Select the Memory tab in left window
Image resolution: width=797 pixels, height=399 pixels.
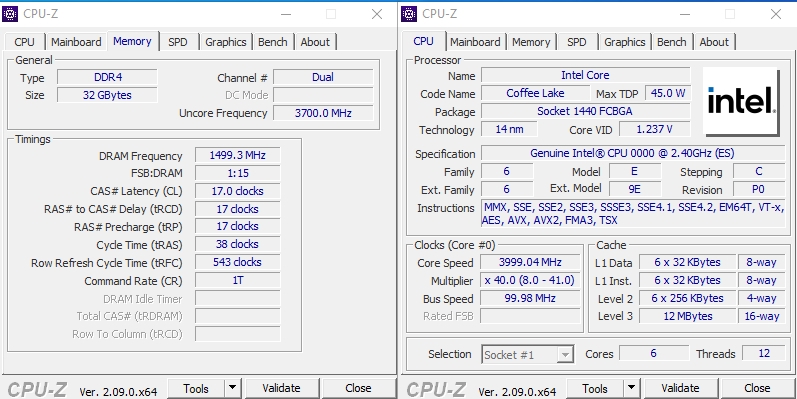coord(133,41)
